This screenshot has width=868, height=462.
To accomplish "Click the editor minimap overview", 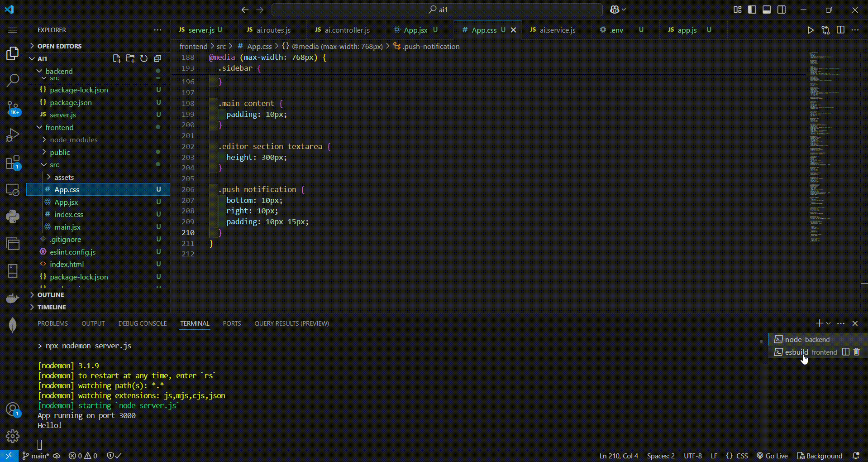I will pyautogui.click(x=832, y=148).
